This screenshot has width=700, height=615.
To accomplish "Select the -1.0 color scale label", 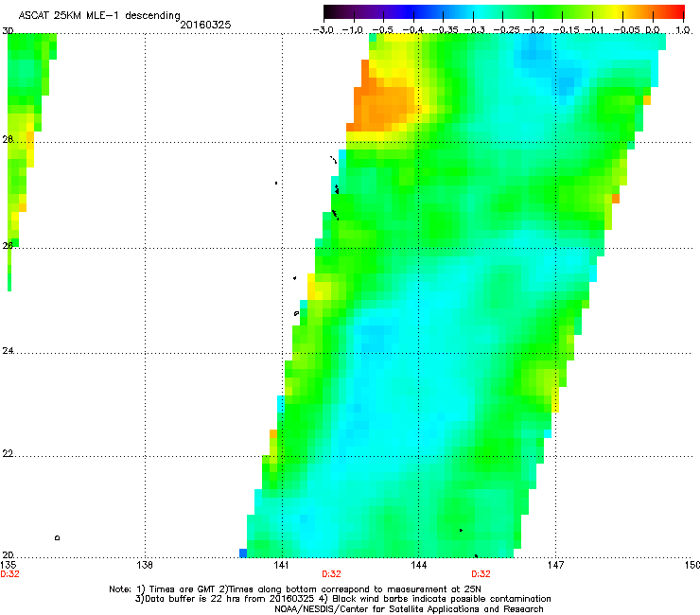I will pyautogui.click(x=353, y=30).
